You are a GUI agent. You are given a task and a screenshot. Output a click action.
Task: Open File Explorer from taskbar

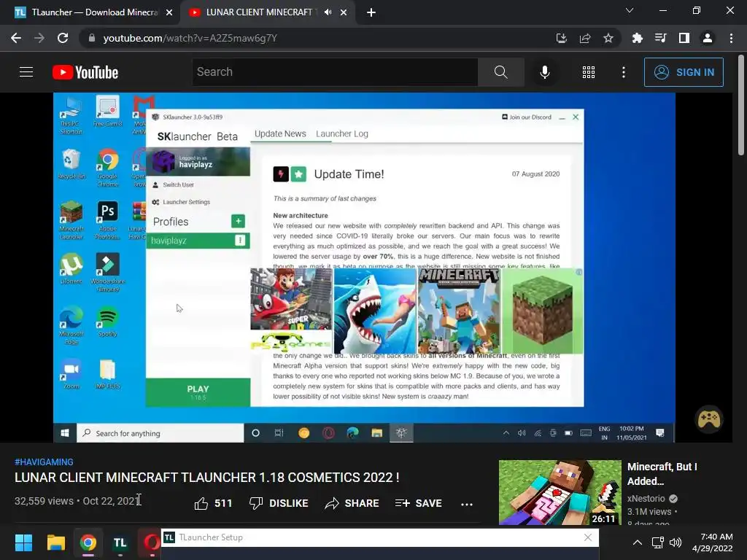pyautogui.click(x=55, y=542)
